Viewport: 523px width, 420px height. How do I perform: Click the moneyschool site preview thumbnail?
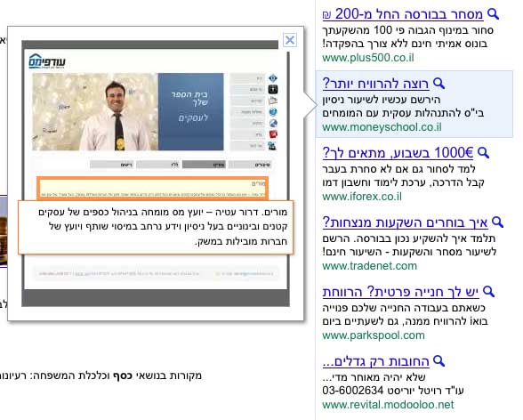pos(156,173)
